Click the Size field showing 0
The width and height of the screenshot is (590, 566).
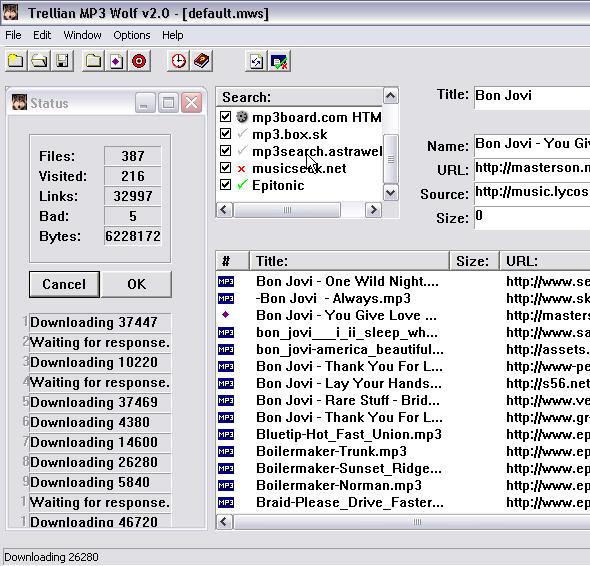[532, 217]
